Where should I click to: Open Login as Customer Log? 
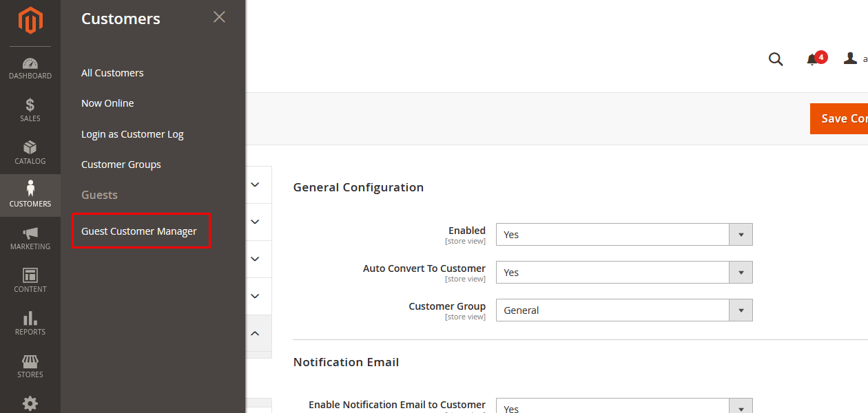[132, 134]
